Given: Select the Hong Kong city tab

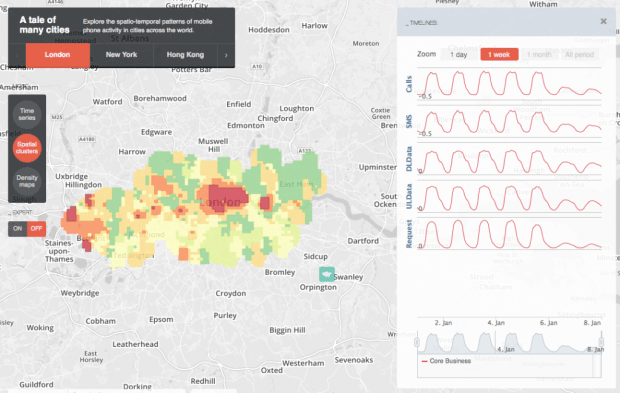Looking at the screenshot, I should [x=185, y=55].
